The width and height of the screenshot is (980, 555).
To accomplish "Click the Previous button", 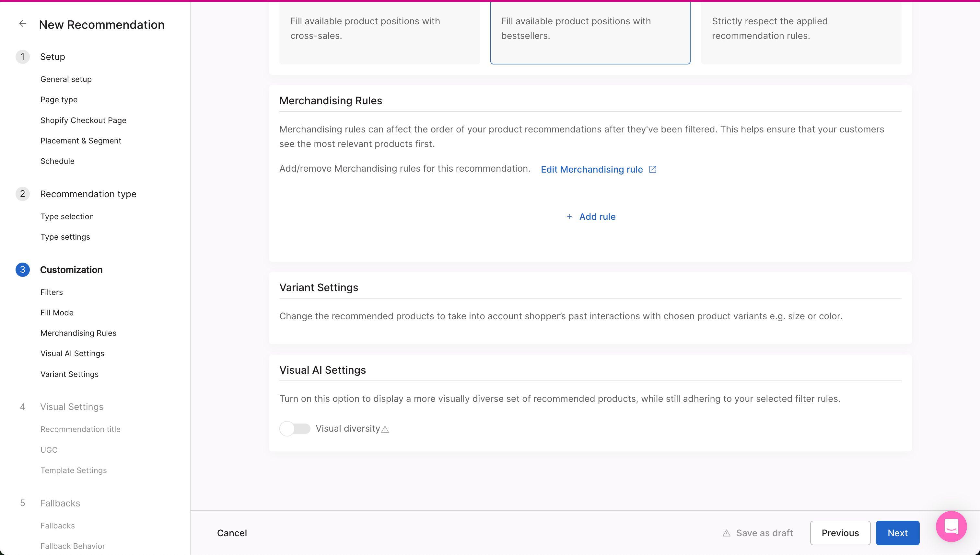I will pos(840,533).
